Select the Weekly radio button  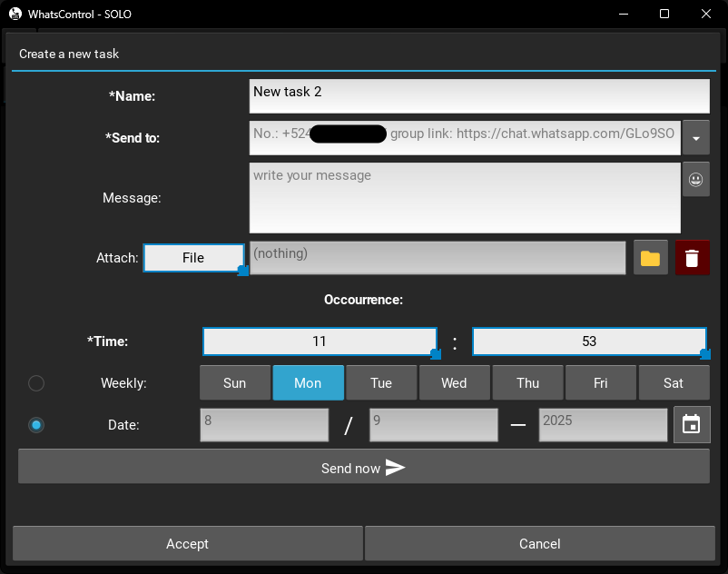coord(36,383)
